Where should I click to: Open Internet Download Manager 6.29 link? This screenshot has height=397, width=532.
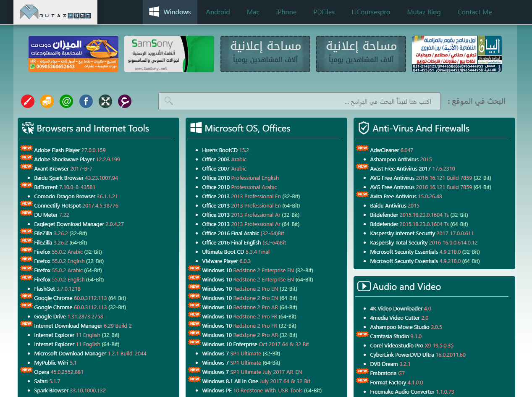(83, 326)
